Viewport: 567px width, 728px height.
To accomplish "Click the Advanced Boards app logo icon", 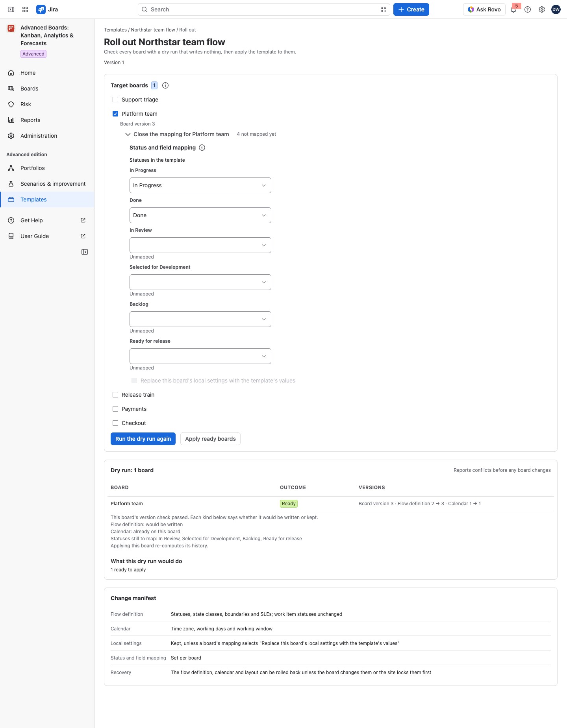I will (x=11, y=28).
